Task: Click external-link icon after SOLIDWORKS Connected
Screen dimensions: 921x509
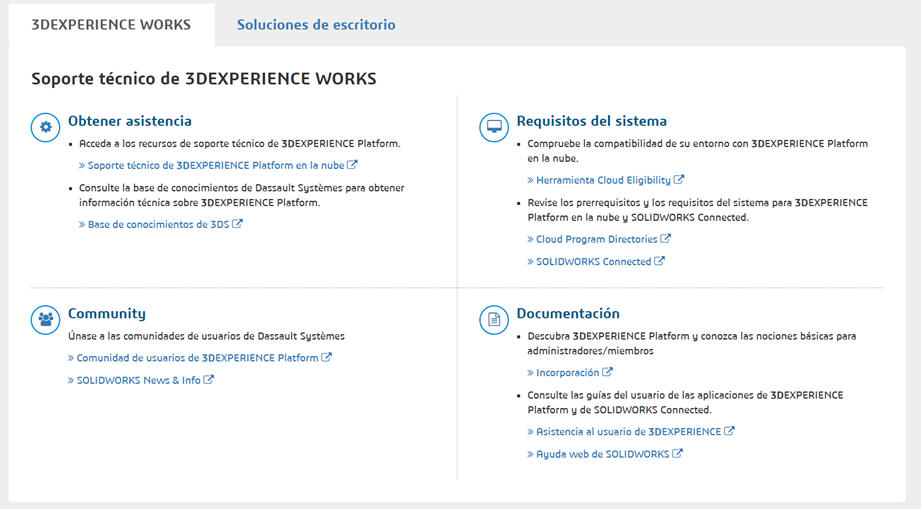Action: tap(659, 261)
